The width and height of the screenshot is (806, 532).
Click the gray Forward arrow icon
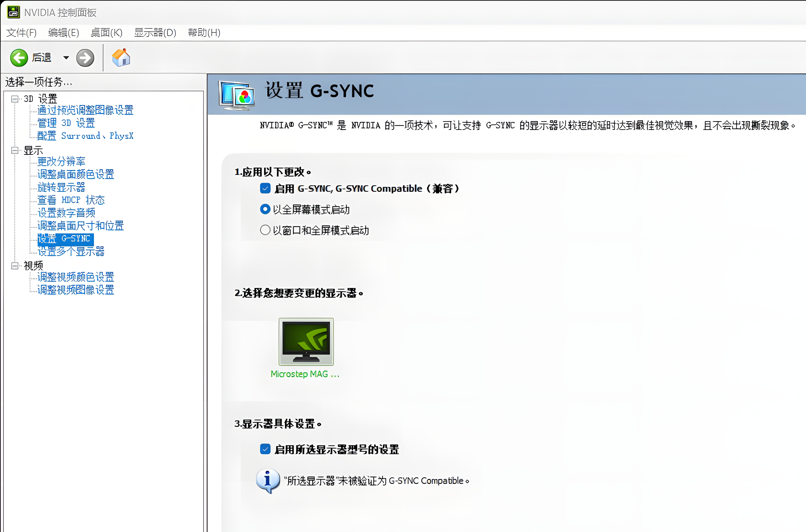[x=85, y=58]
